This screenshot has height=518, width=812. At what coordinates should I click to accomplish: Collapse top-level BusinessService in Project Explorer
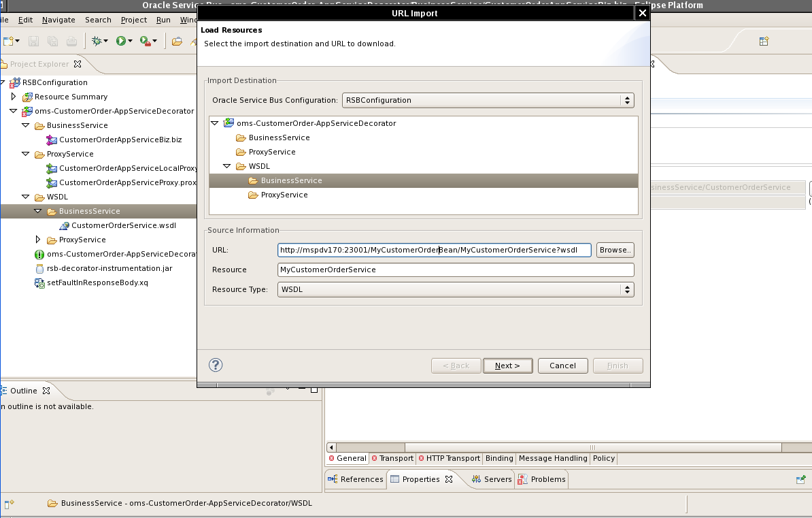tap(25, 125)
